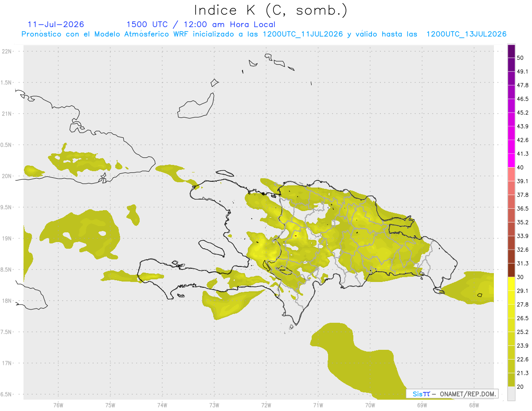Viewport: 532px width, 411px height.
Task: Click the 72W longitude axis label
Action: tap(266, 405)
